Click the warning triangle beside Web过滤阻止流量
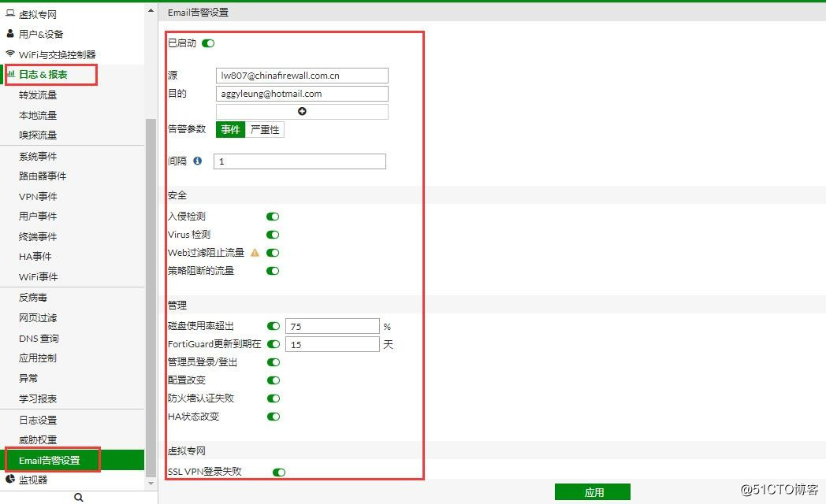 (255, 253)
